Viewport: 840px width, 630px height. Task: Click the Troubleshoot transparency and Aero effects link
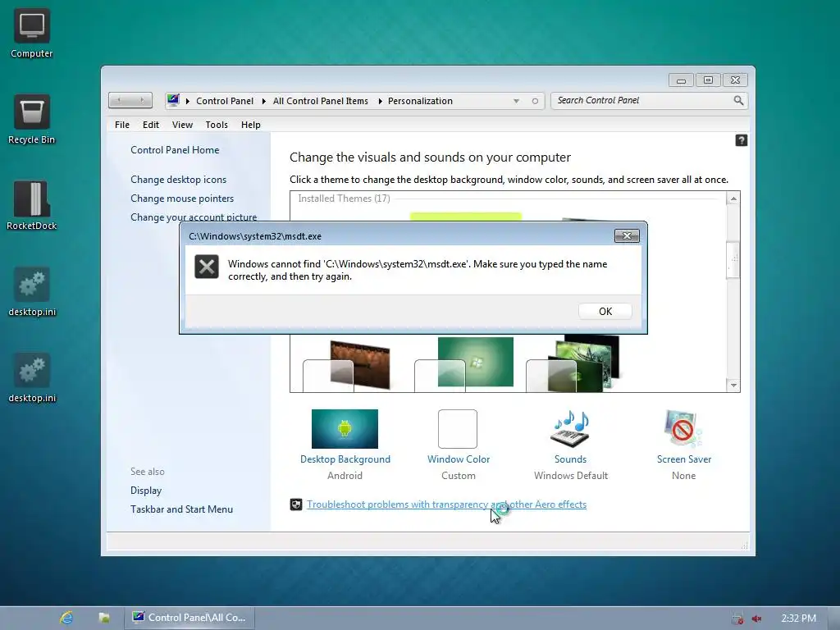(446, 504)
